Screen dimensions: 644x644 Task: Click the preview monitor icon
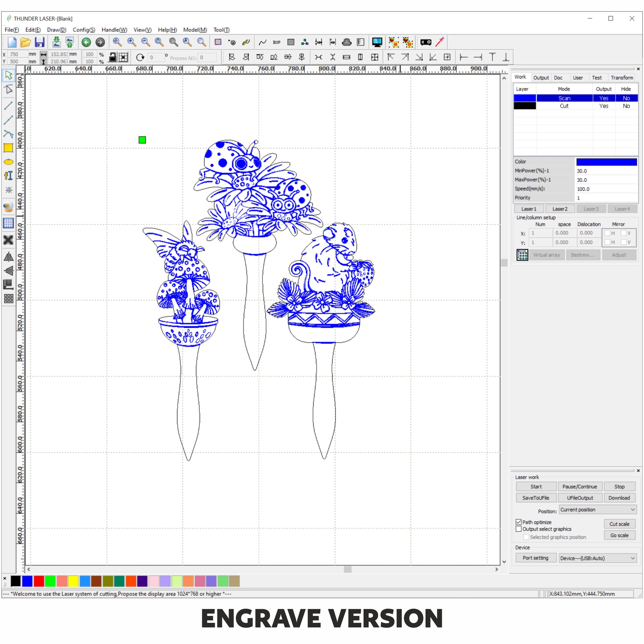click(377, 42)
